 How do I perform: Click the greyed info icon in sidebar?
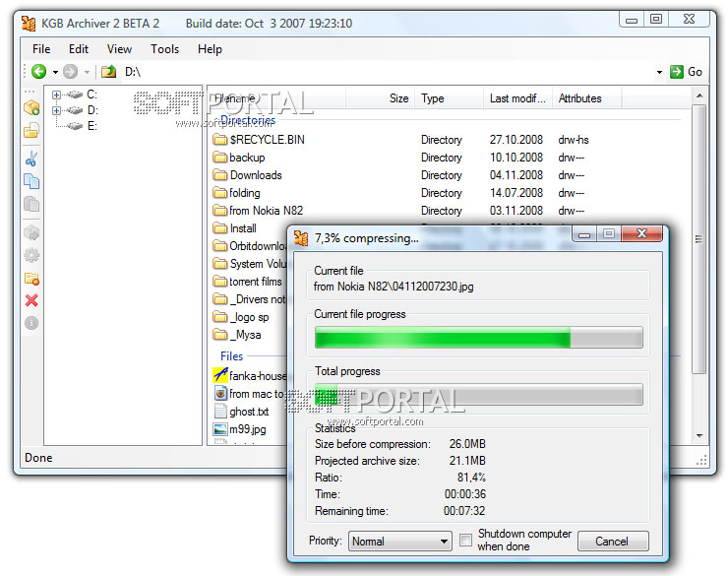[x=31, y=322]
